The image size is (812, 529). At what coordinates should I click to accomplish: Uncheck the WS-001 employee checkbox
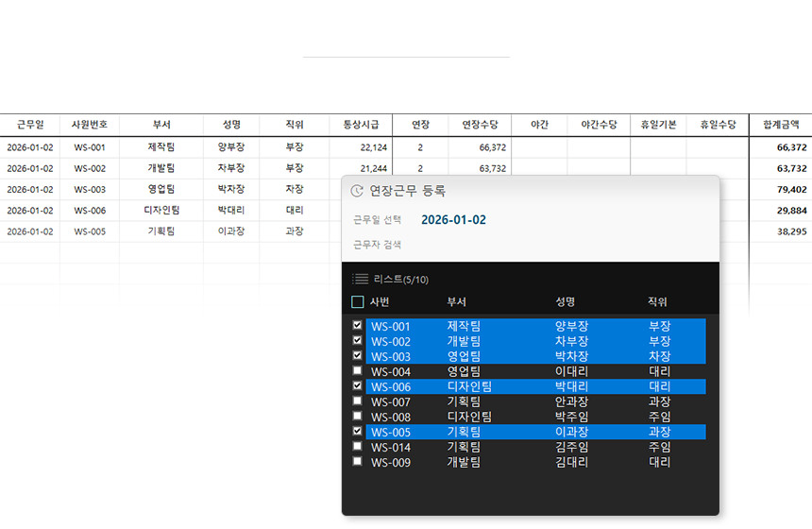point(357,325)
